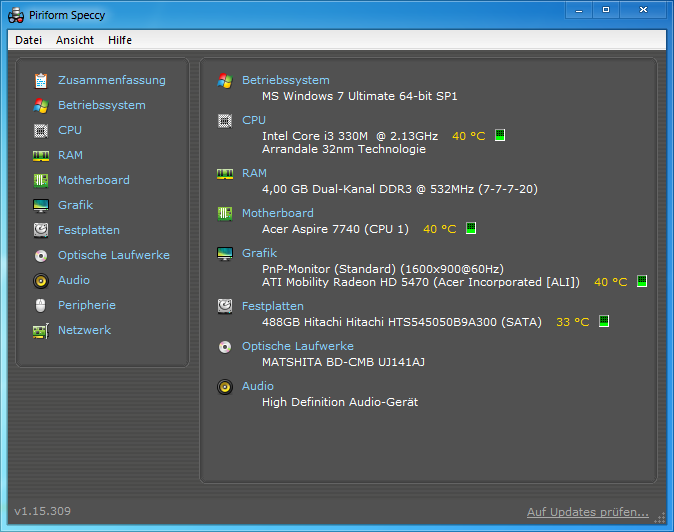
Task: Select Netzwerk in the sidebar
Action: click(x=85, y=330)
